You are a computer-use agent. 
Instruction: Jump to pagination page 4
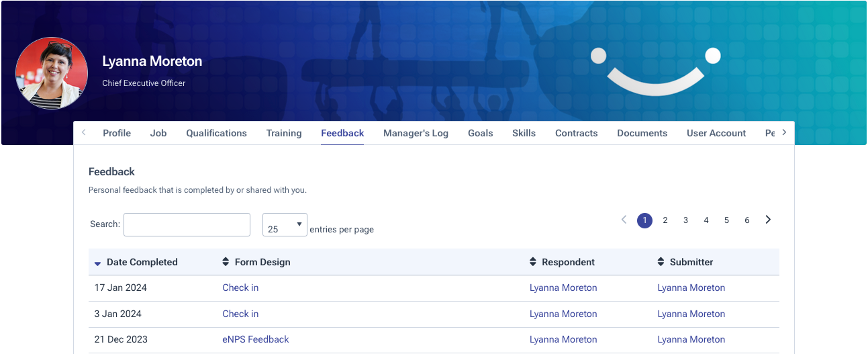click(x=706, y=220)
